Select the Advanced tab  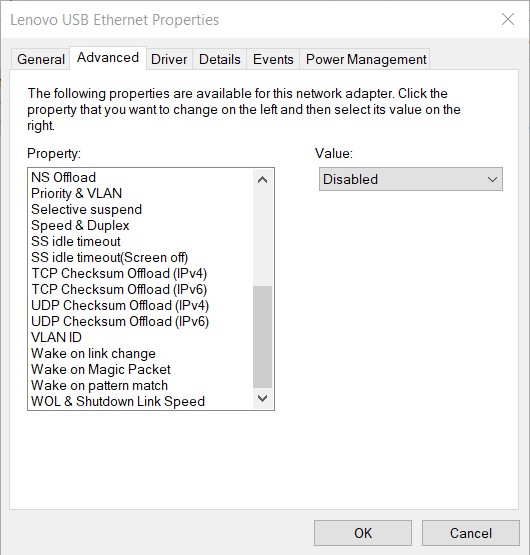pyautogui.click(x=108, y=58)
